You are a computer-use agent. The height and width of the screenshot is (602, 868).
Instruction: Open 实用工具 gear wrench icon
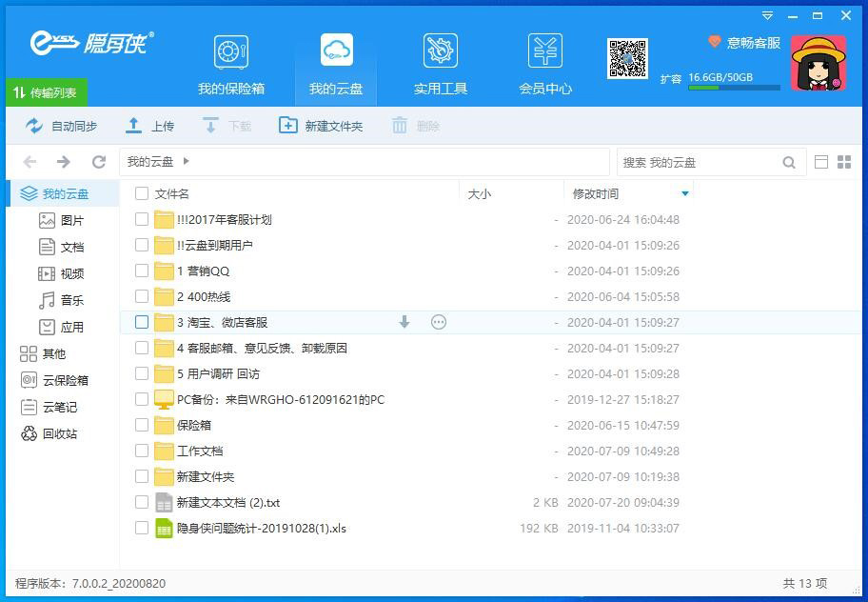click(441, 50)
